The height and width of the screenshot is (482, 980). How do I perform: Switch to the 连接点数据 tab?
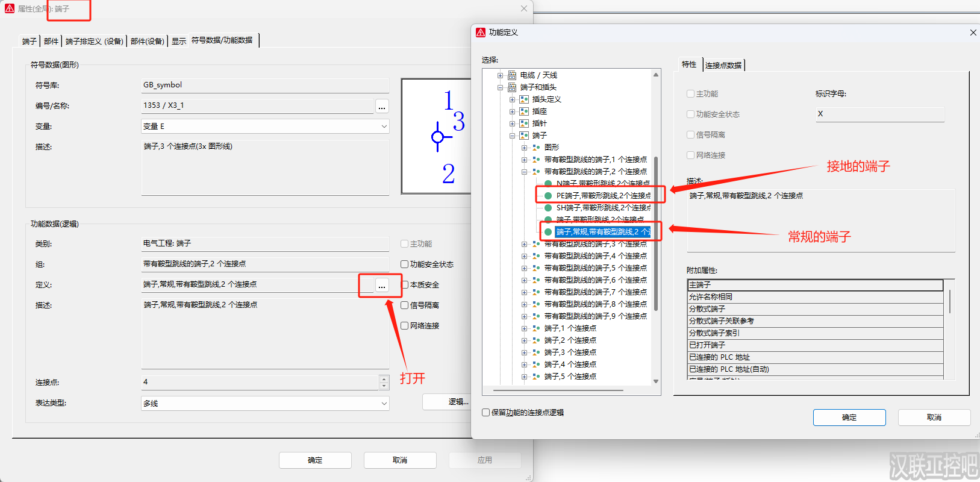(x=723, y=65)
